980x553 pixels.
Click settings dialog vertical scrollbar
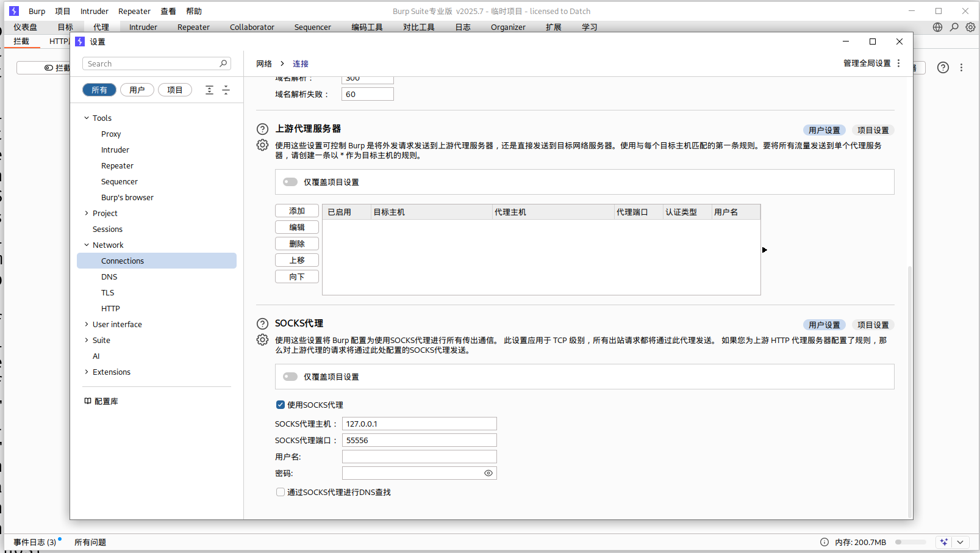click(910, 391)
